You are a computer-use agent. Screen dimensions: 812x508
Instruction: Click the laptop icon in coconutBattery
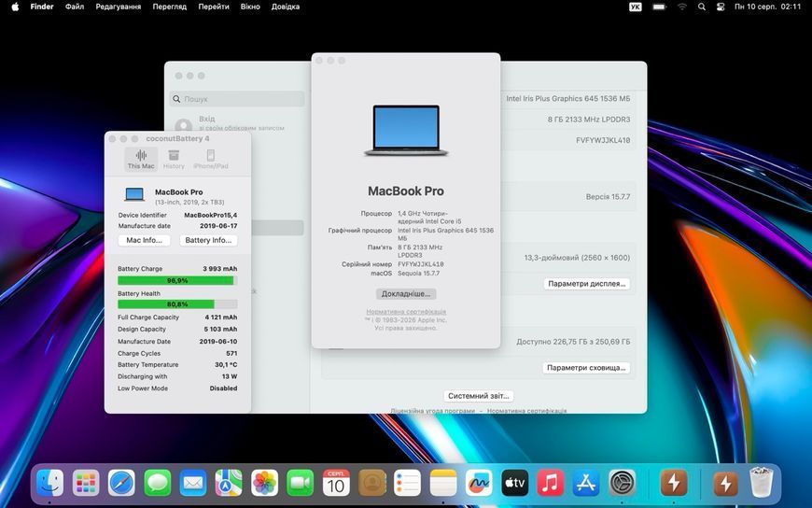point(134,194)
